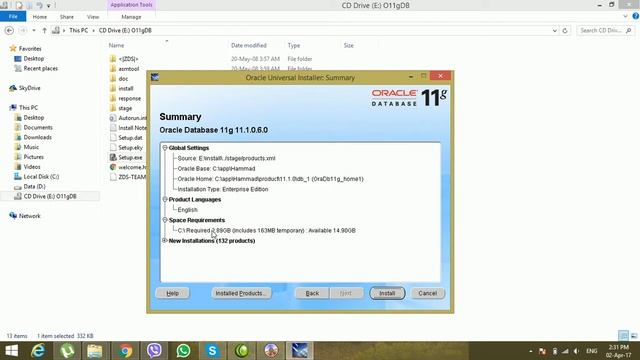Select the stage folder icon
Viewport: 640px width, 360px height.
pyautogui.click(x=113, y=108)
